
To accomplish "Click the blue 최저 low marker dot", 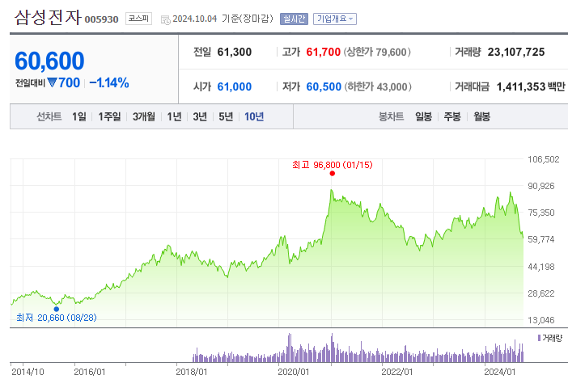I will (56, 309).
